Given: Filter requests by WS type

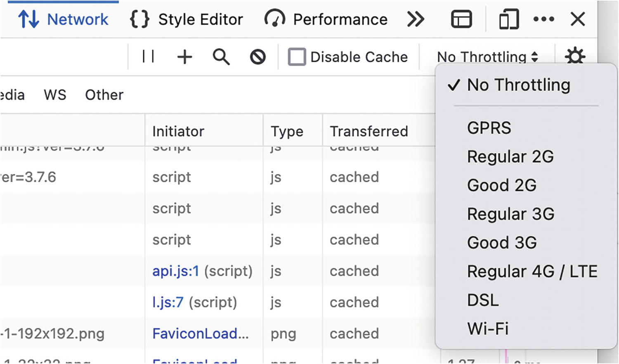Looking at the screenshot, I should pos(55,95).
